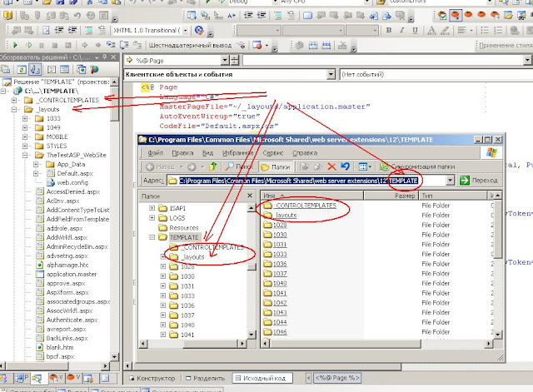Viewport: 533px width, 392px height.
Task: Expand the Default.aspx node in Solution Explorer
Action: point(36,174)
